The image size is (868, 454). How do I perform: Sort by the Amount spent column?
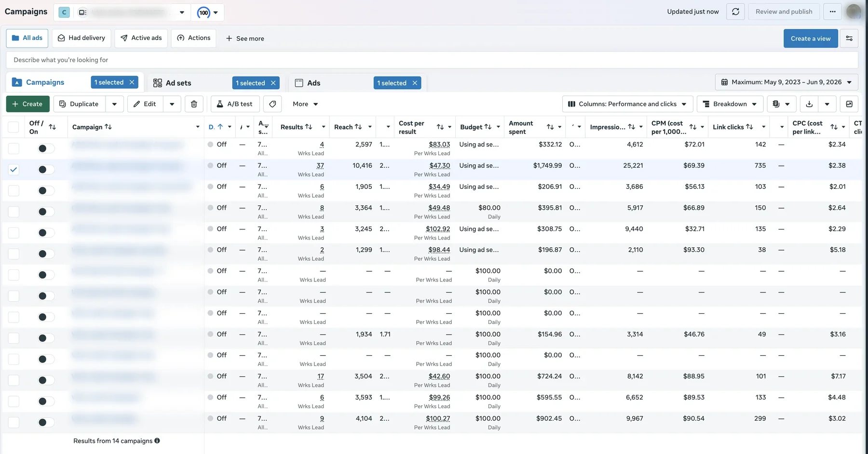point(550,127)
